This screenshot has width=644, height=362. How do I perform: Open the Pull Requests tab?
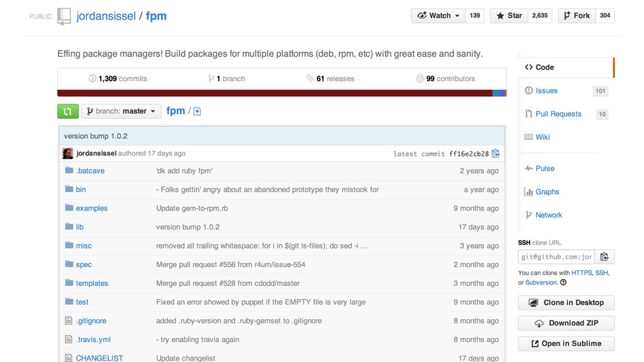(x=558, y=114)
